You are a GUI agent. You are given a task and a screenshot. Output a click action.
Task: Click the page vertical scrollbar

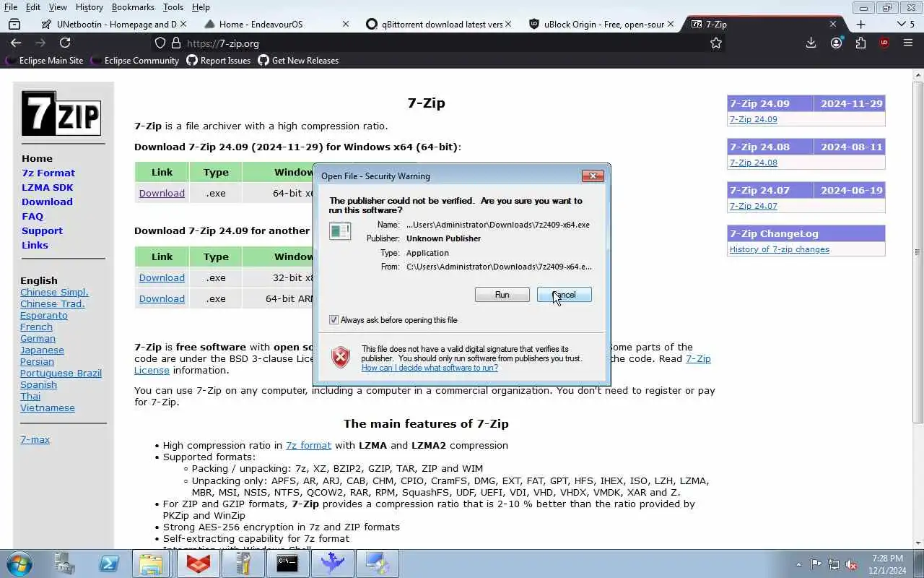pyautogui.click(x=918, y=252)
